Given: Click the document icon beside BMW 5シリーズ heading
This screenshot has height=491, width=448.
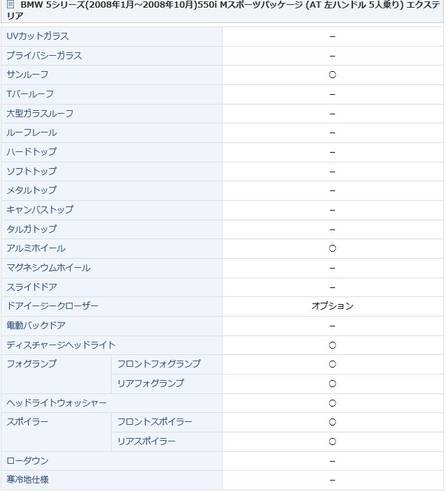Looking at the screenshot, I should pyautogui.click(x=10, y=4).
